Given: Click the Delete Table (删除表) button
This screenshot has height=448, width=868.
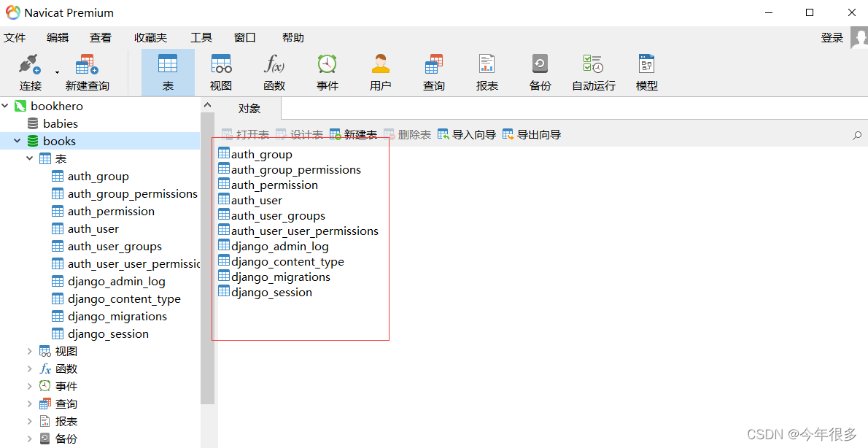Looking at the screenshot, I should pyautogui.click(x=408, y=134).
